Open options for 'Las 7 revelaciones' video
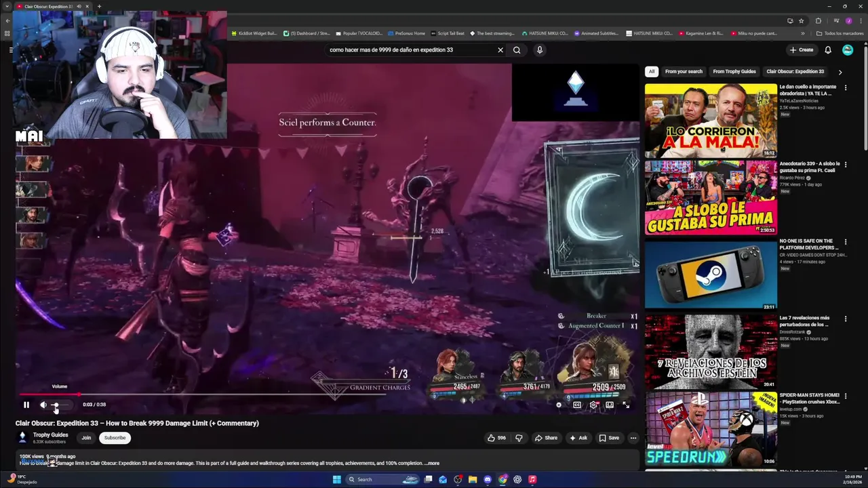The image size is (868, 488). (x=845, y=319)
